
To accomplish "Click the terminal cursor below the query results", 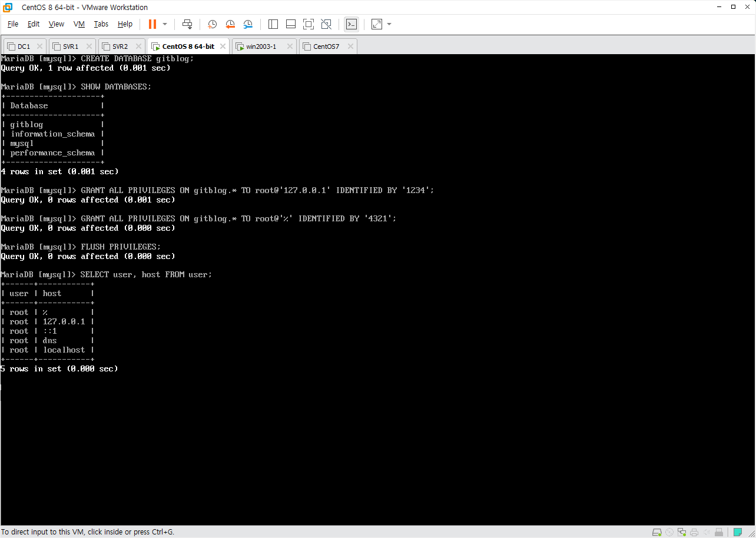I will coord(1,387).
